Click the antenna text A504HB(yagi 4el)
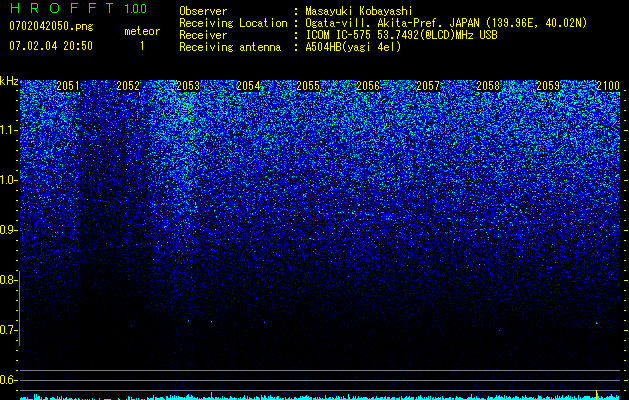Viewport: 629px width, 400px height. [x=353, y=47]
